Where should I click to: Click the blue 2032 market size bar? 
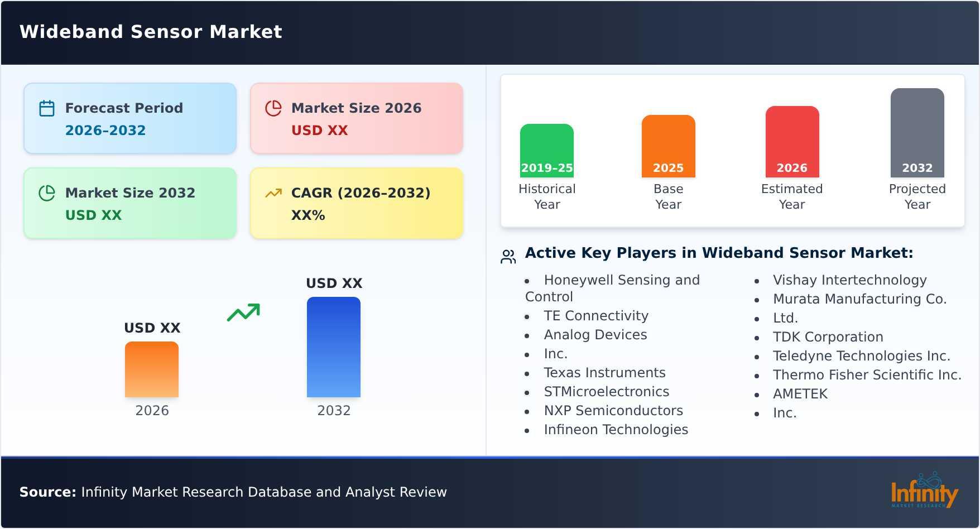click(334, 347)
